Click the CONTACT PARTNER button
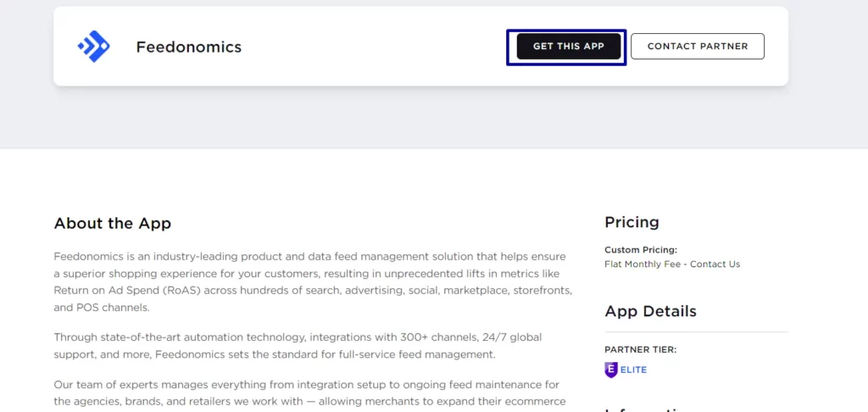Viewport: 868px width, 412px height. click(x=698, y=47)
